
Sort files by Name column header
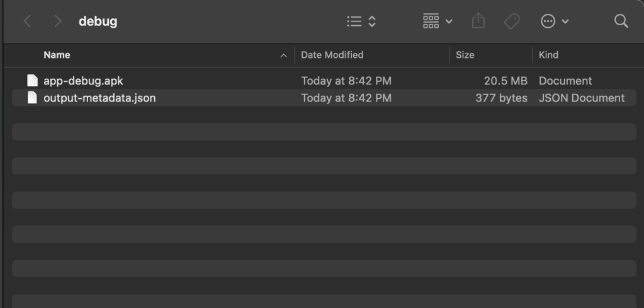[57, 55]
